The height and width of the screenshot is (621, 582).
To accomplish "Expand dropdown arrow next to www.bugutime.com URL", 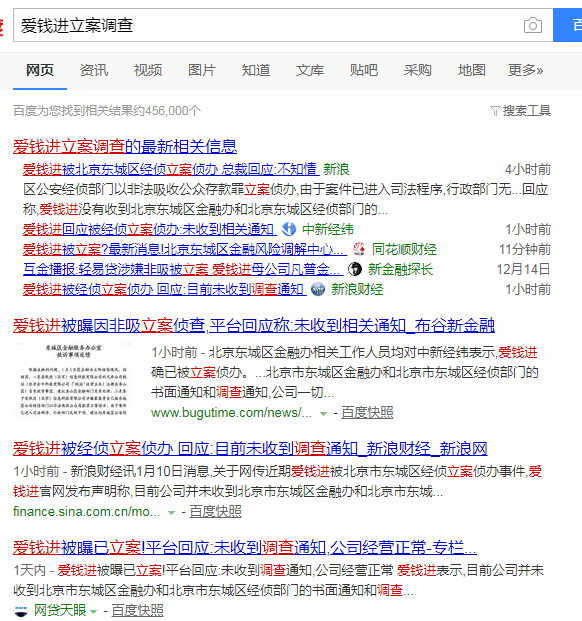I will click(323, 413).
